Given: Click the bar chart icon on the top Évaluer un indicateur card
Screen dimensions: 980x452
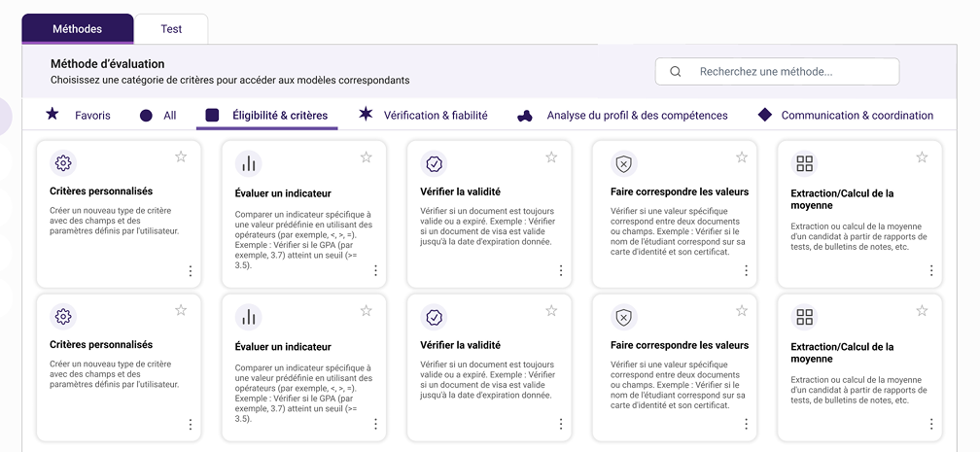Looking at the screenshot, I should pos(249,163).
